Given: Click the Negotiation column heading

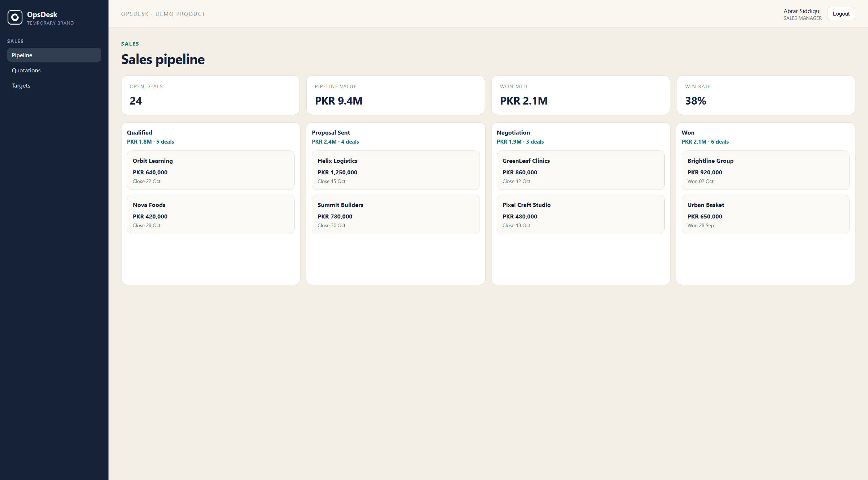Looking at the screenshot, I should click(513, 133).
